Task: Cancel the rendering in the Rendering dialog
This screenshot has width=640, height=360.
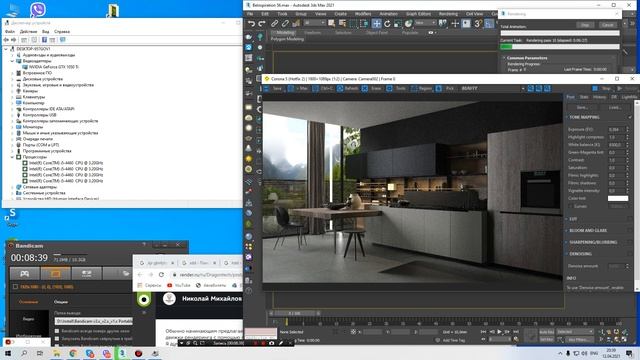Action: click(x=608, y=25)
